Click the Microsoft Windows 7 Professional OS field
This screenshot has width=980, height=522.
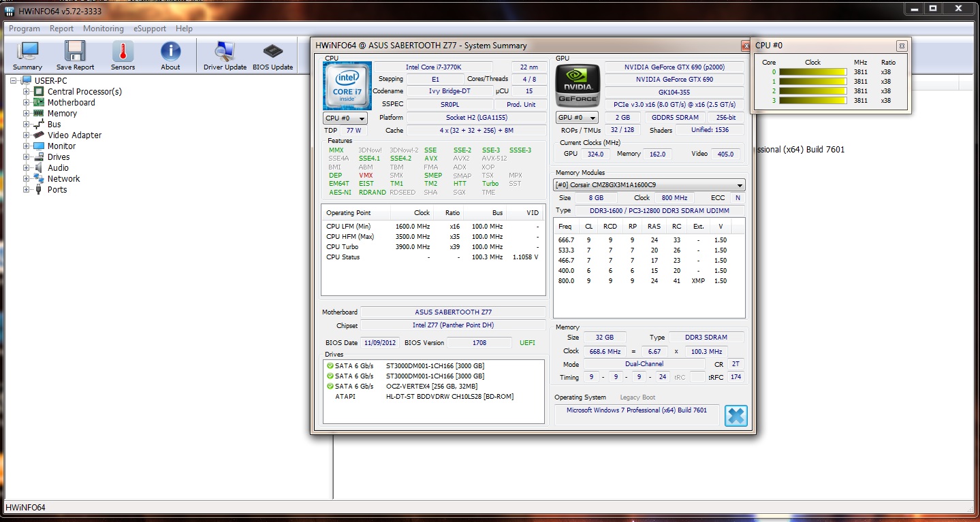(637, 415)
